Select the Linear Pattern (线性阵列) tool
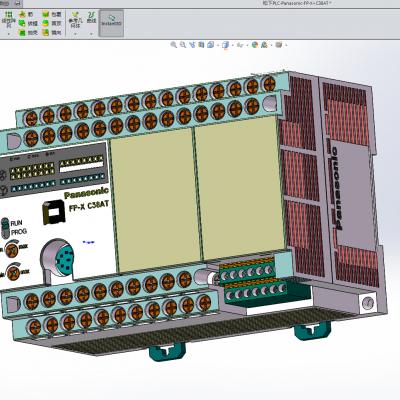 9,19
